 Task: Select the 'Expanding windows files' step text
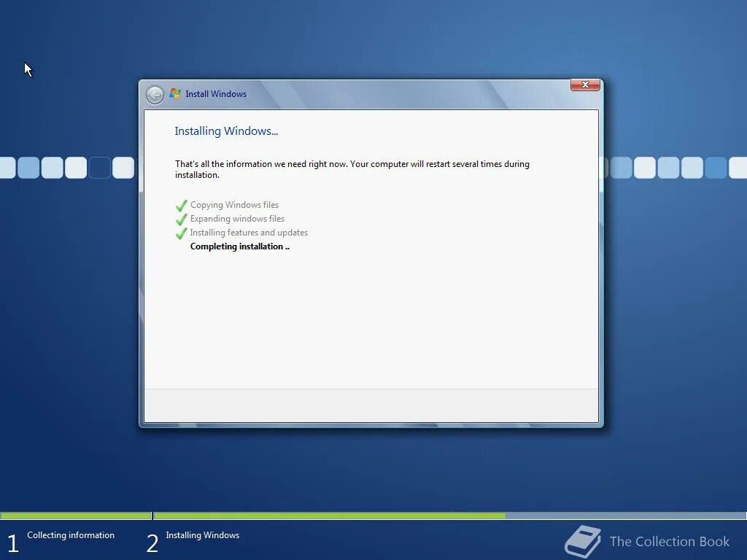click(x=237, y=219)
